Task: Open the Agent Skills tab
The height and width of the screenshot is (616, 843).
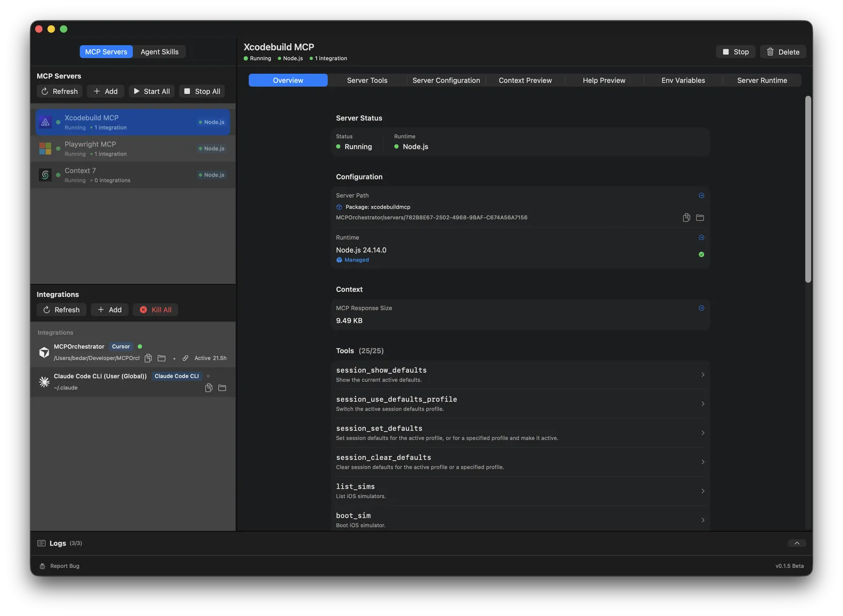Action: (159, 52)
